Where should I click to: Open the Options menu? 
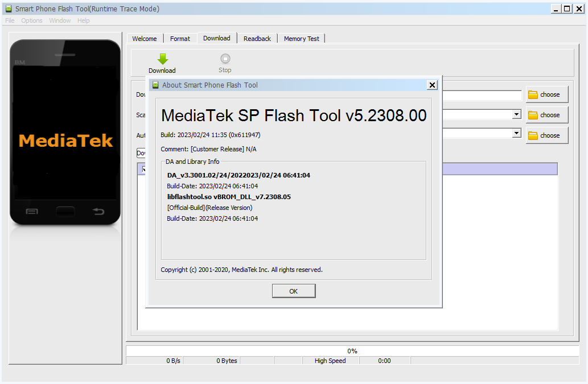pos(32,20)
